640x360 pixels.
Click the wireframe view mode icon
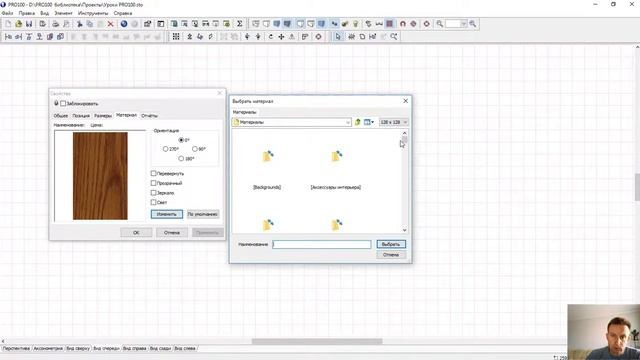click(x=256, y=24)
